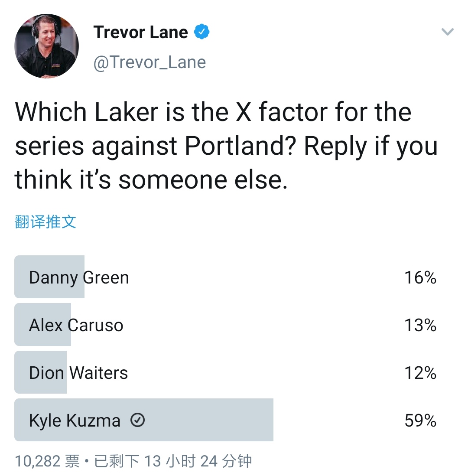Click the "Which Laker is the X factor" line

coord(213,112)
